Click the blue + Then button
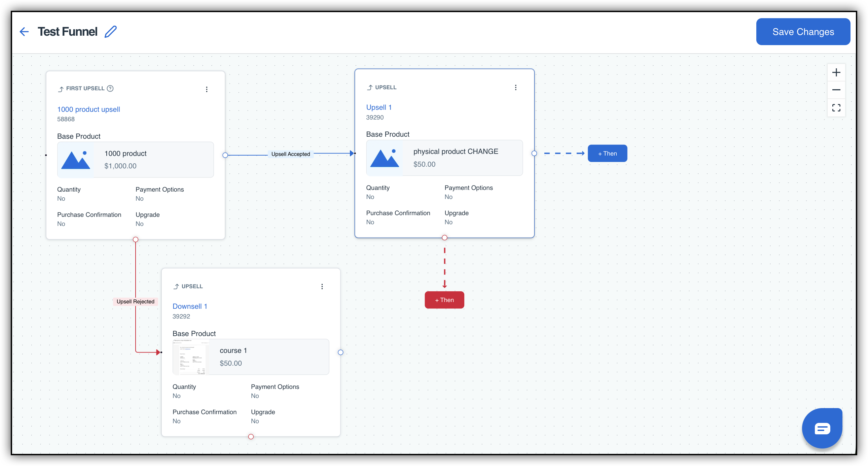868x466 pixels. coord(607,154)
